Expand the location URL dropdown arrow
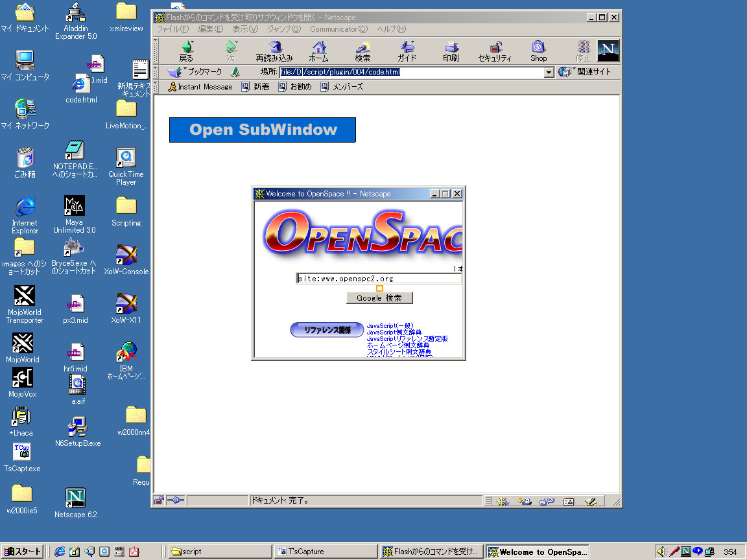The image size is (747, 560). tap(549, 73)
